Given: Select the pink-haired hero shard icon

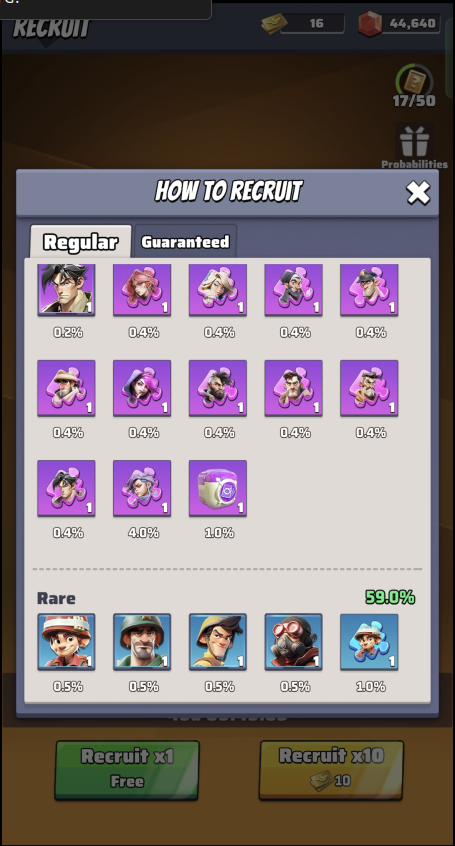Looking at the screenshot, I should click(142, 289).
